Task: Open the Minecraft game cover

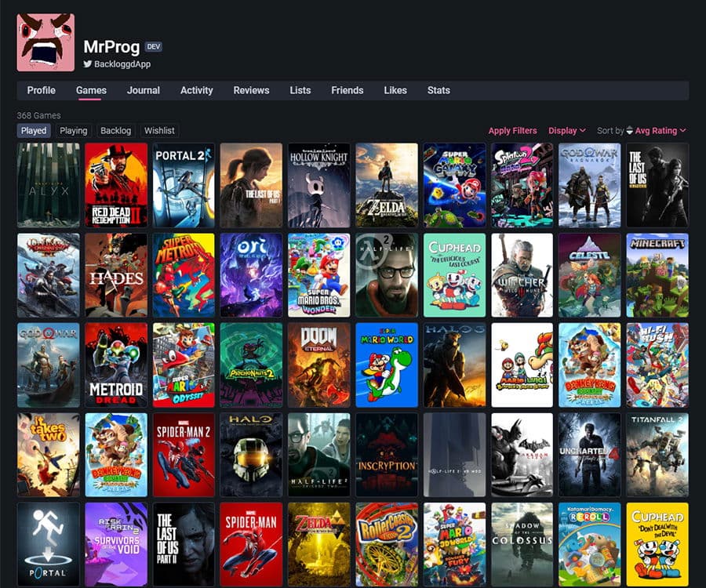Action: point(657,275)
